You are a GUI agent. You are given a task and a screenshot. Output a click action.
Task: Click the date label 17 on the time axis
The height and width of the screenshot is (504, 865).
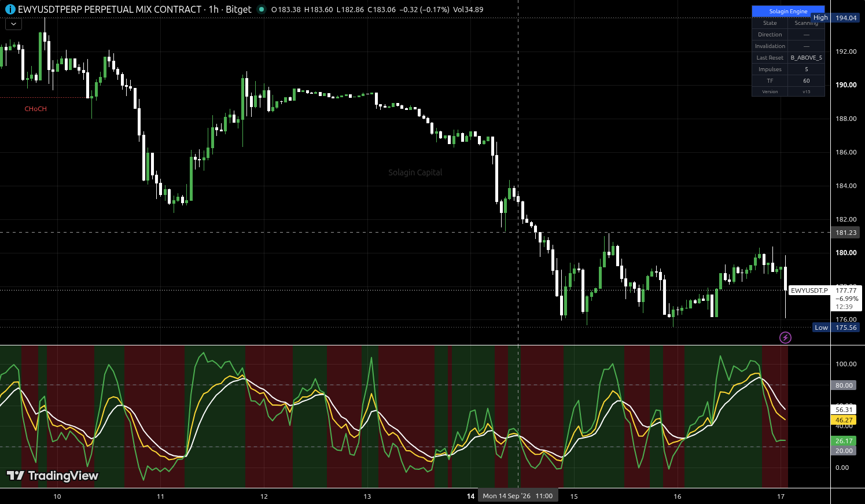(781, 496)
